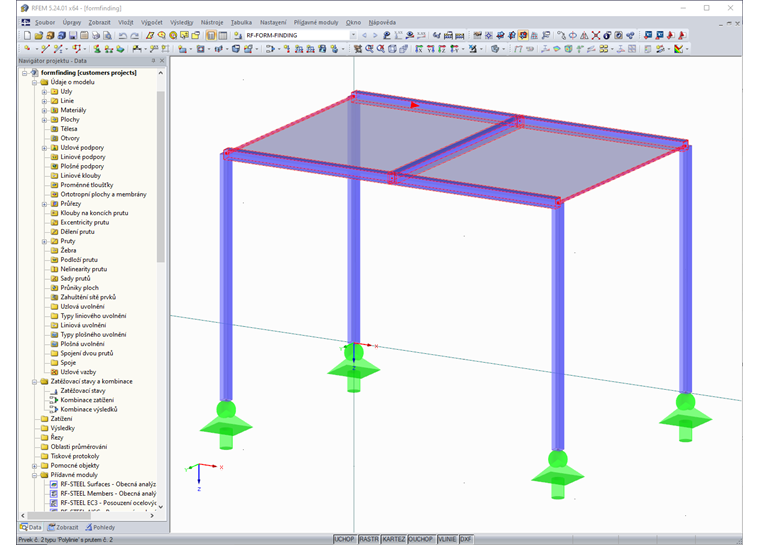Image resolution: width=760 pixels, height=545 pixels.
Task: Click the red arrow on top beam
Action: [x=414, y=104]
